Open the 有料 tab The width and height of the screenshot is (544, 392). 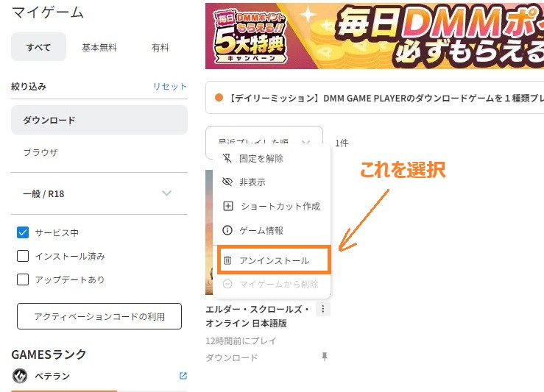pyautogui.click(x=160, y=47)
